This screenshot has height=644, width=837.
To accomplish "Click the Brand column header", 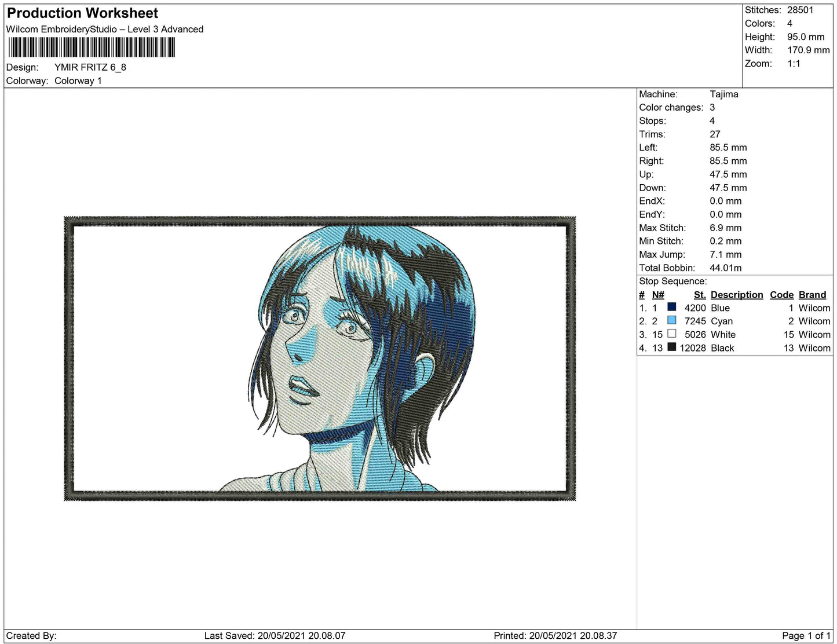I will coord(812,295).
